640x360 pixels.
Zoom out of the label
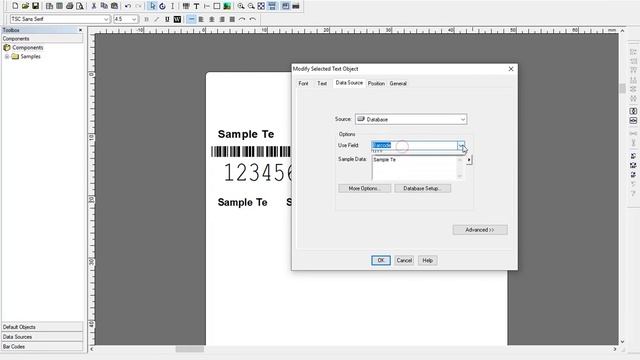click(251, 6)
